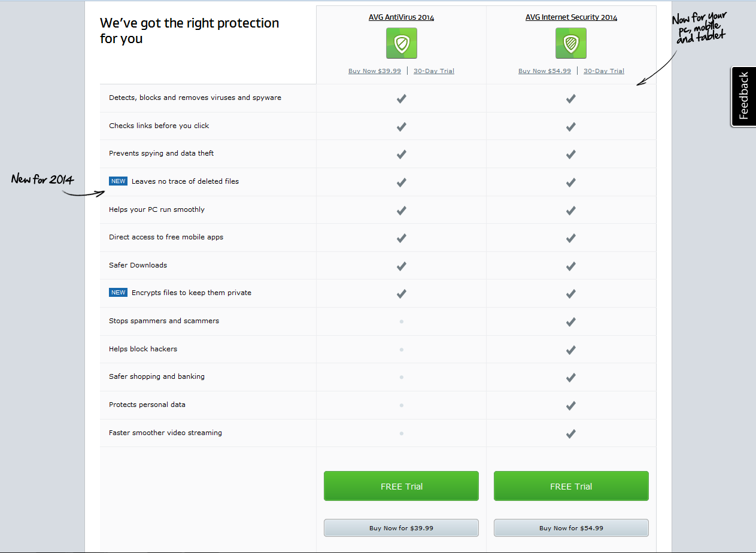Click Internet Security checkmark for Helps block hackers
Image resolution: width=756 pixels, height=553 pixels.
pos(571,350)
